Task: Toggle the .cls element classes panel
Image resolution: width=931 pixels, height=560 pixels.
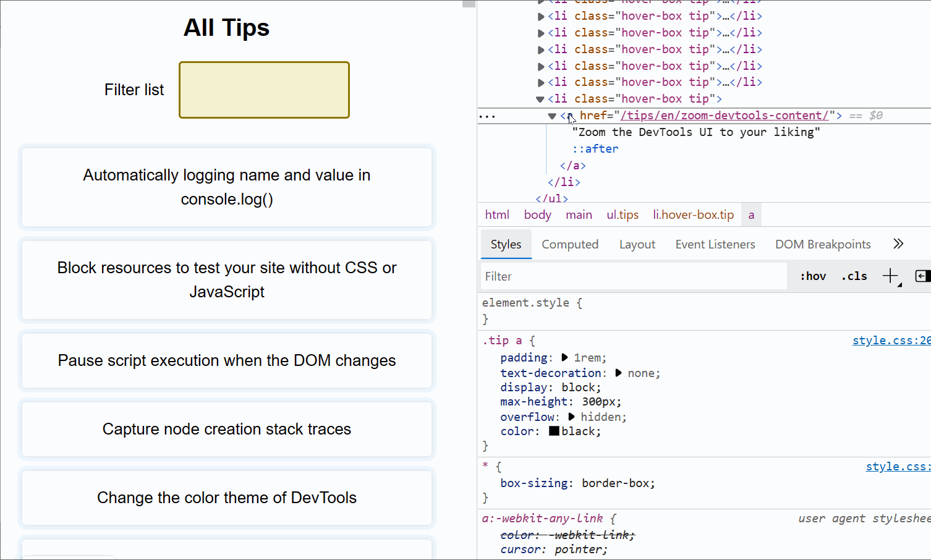Action: pos(854,276)
